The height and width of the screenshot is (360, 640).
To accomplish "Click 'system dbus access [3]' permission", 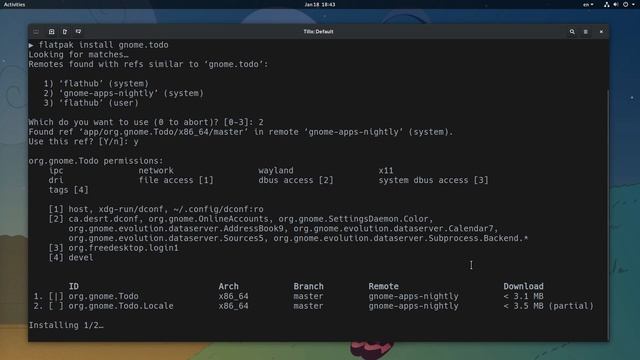I will tap(433, 180).
